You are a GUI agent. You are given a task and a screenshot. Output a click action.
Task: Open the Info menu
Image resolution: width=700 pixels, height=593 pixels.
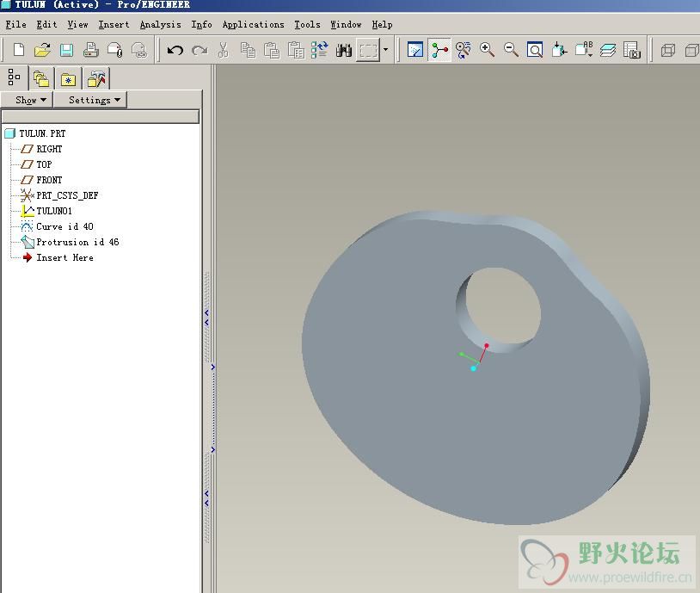(x=201, y=25)
